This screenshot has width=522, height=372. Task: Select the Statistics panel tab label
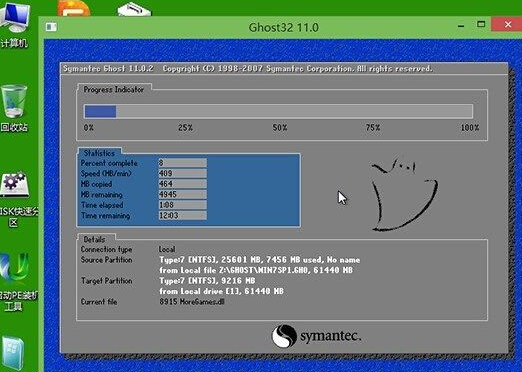99,153
